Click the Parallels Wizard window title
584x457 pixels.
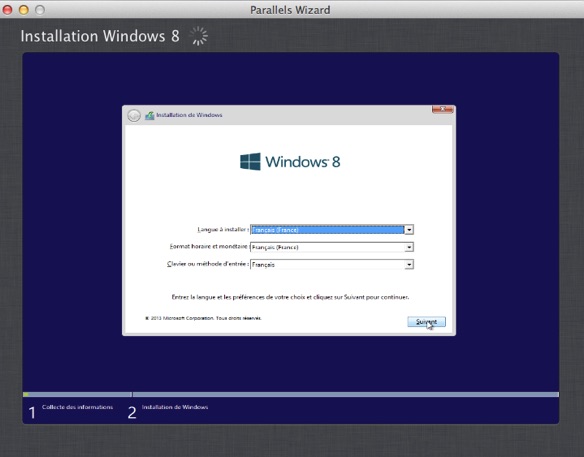pos(290,10)
